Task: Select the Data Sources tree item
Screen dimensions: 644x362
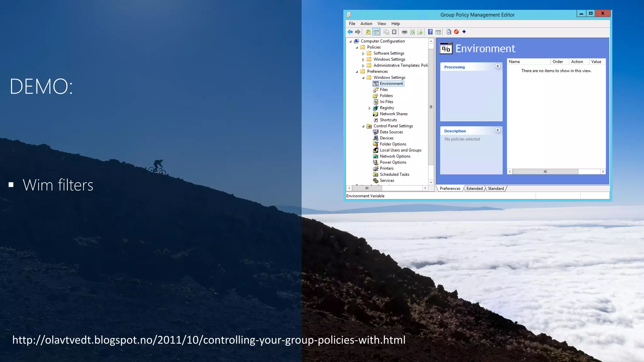Action: tap(388, 132)
